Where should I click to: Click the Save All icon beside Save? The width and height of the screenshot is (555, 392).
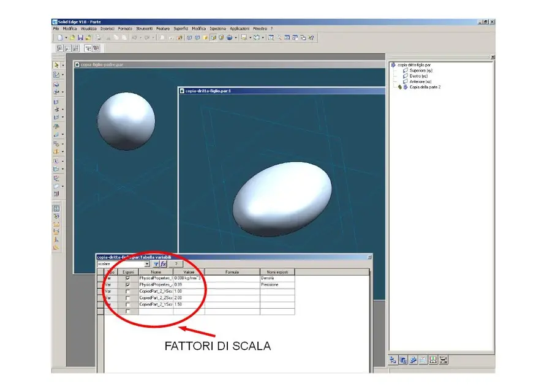[88, 37]
